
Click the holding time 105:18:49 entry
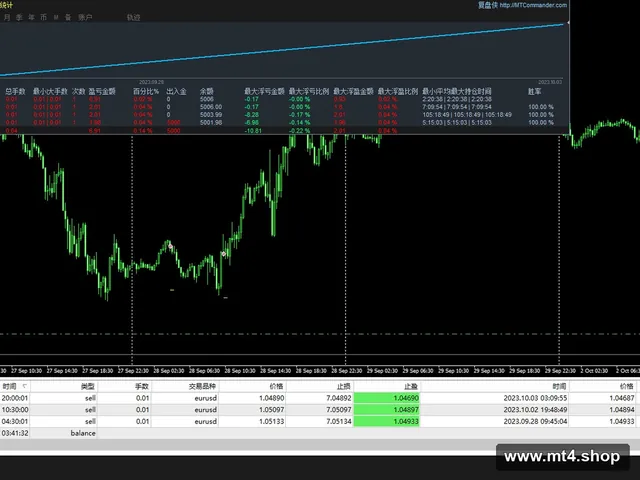(467, 115)
